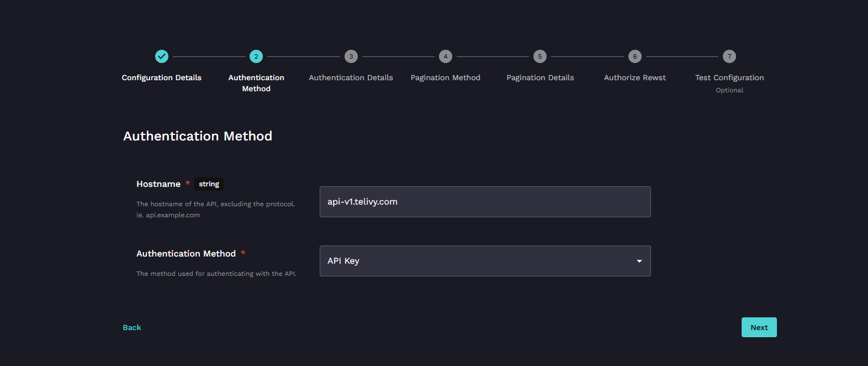The image size is (868, 366).
Task: Click the 'string' type badge next to Hostname
Action: click(x=209, y=184)
